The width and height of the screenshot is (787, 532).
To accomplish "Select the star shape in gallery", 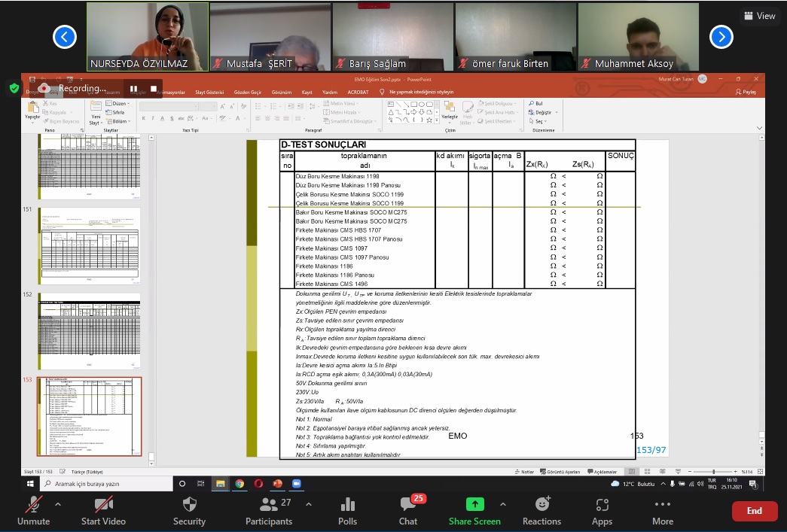I will [x=429, y=120].
